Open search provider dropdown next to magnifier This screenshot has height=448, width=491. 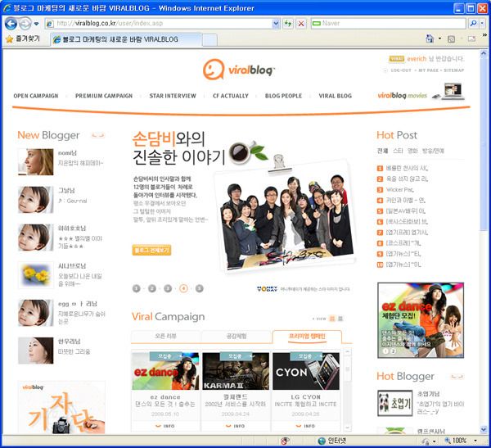coord(482,23)
